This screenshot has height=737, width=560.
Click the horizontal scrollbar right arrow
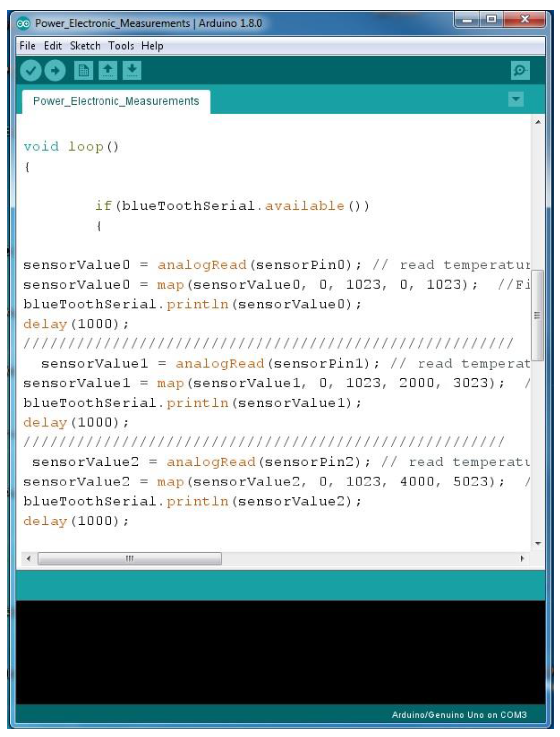(x=522, y=559)
